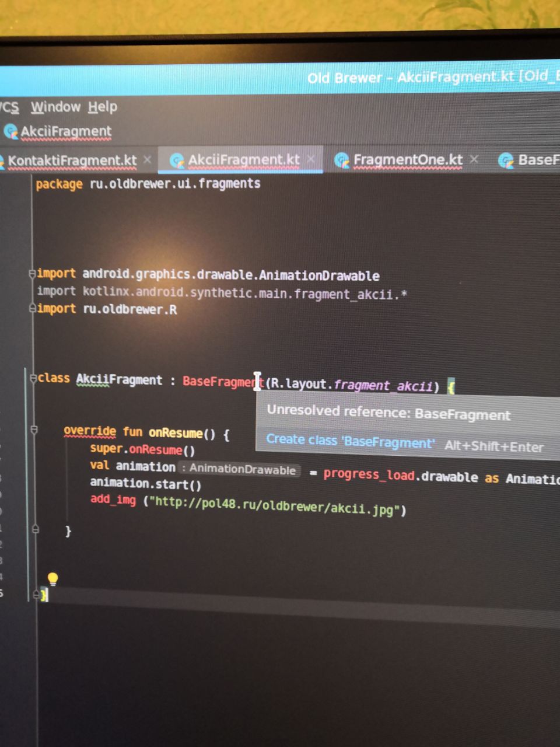Image resolution: width=560 pixels, height=747 pixels.
Task: Close the AkciiFragment.kt editor tab
Action: [311, 159]
